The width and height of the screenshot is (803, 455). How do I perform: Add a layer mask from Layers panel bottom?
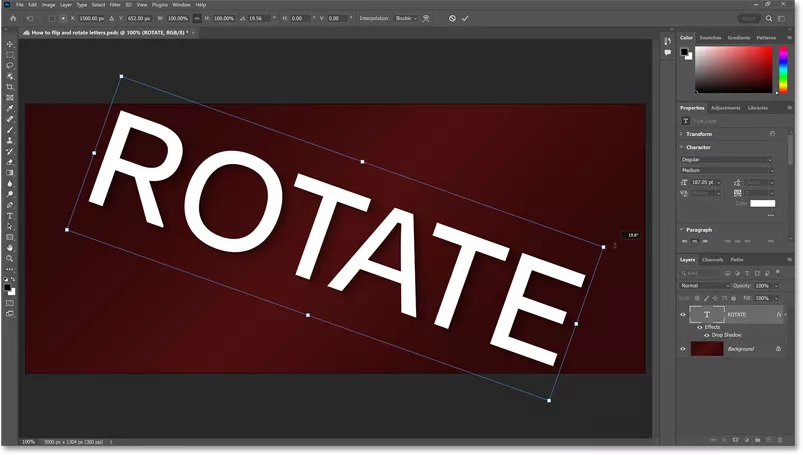(735, 440)
